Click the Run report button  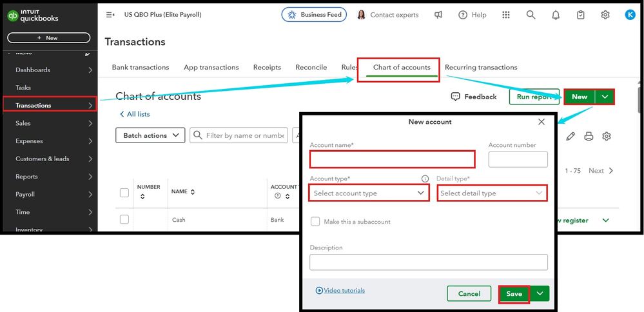[534, 97]
